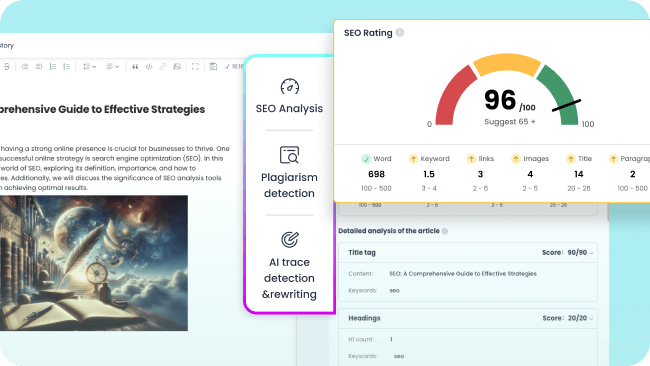Open SEO Analysis feature
Image resolution: width=650 pixels, height=366 pixels.
coord(289,96)
